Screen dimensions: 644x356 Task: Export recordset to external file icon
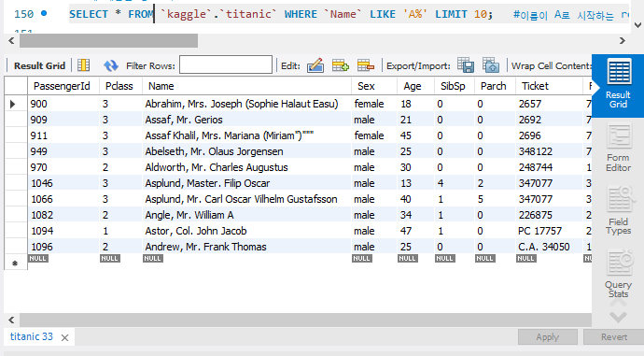pyautogui.click(x=466, y=65)
